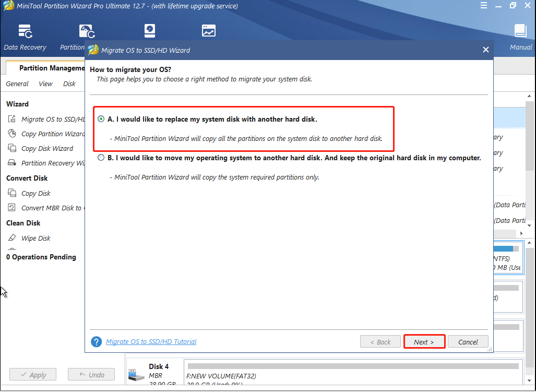Click the Apply button

pyautogui.click(x=33, y=375)
